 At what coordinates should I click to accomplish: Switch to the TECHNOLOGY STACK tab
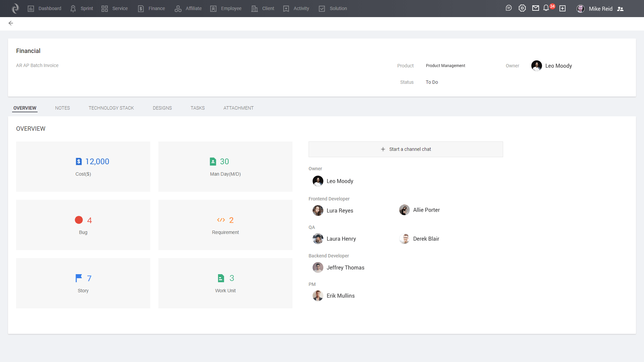pyautogui.click(x=111, y=108)
